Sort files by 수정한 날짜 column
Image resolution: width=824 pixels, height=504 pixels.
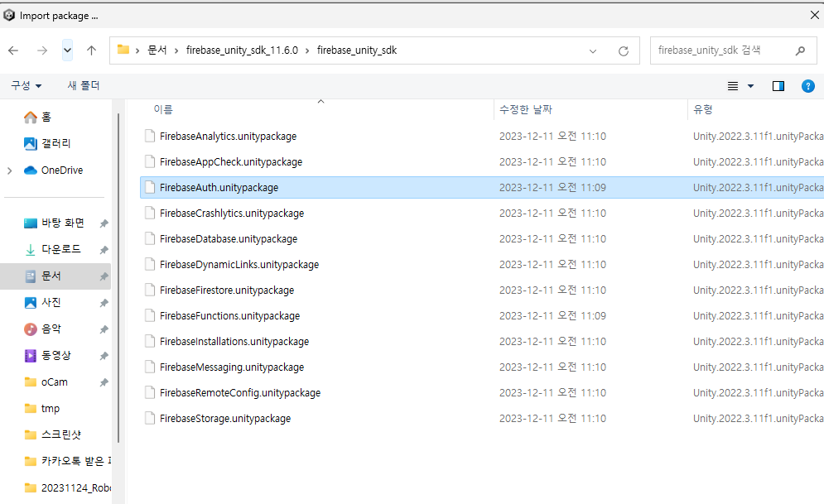point(526,109)
